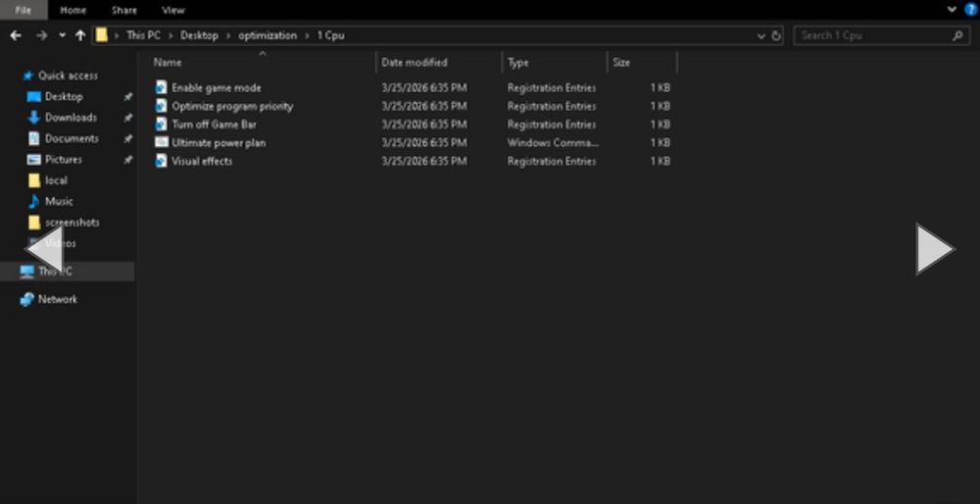Switch to the Home ribbon tab
This screenshot has height=504, width=980.
coord(73,10)
